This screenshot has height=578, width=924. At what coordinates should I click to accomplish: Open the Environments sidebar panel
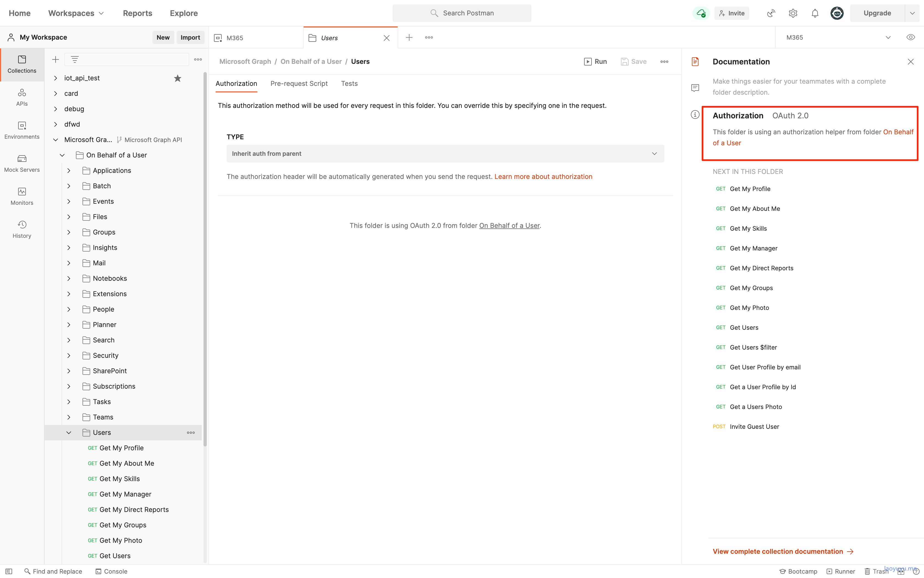click(22, 130)
